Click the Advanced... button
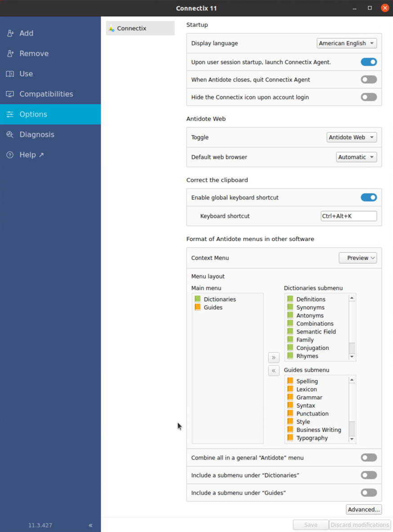 [364, 509]
